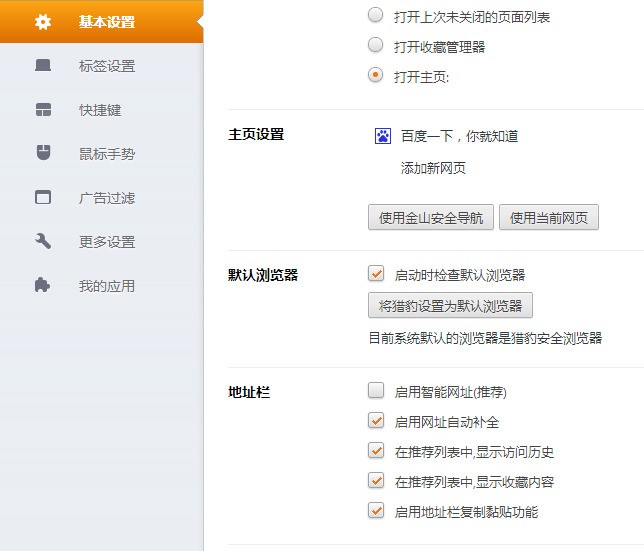Open the 基本设置 menu item
This screenshot has width=644, height=551.
[101, 22]
